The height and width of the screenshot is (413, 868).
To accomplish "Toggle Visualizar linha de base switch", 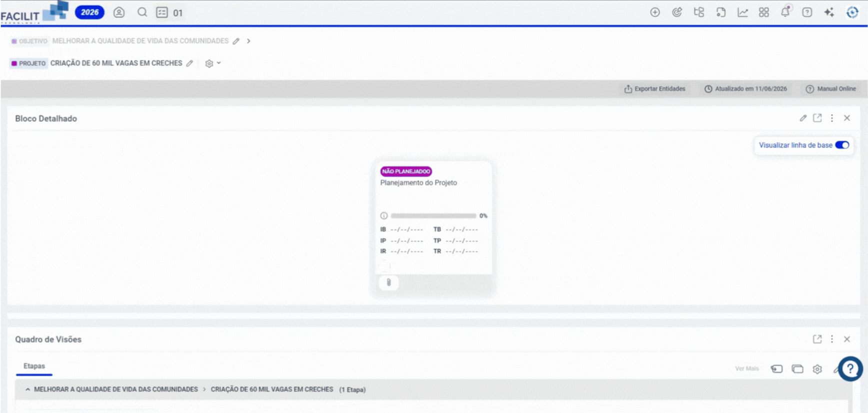I will [842, 145].
